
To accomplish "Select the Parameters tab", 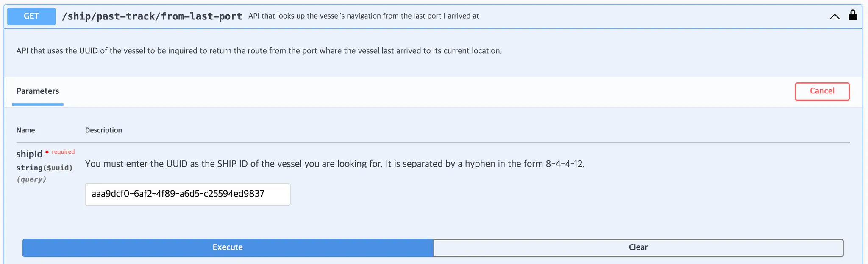I will tap(38, 91).
